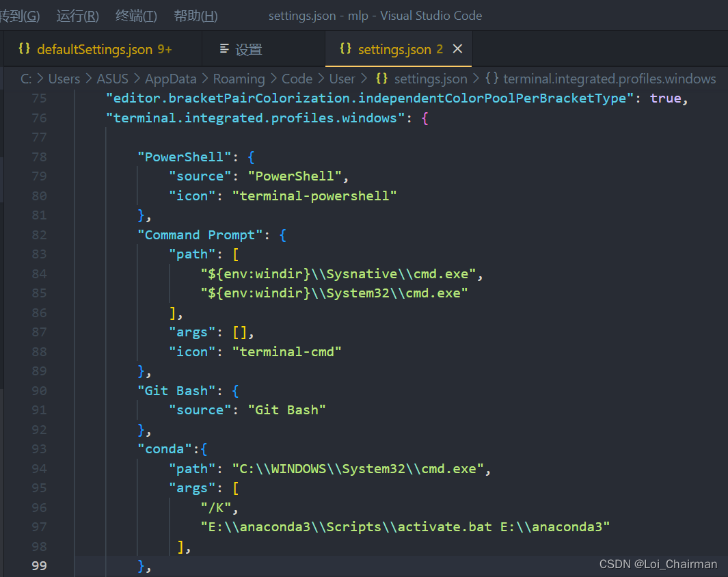Click the User breadcrumb segment

tap(342, 79)
